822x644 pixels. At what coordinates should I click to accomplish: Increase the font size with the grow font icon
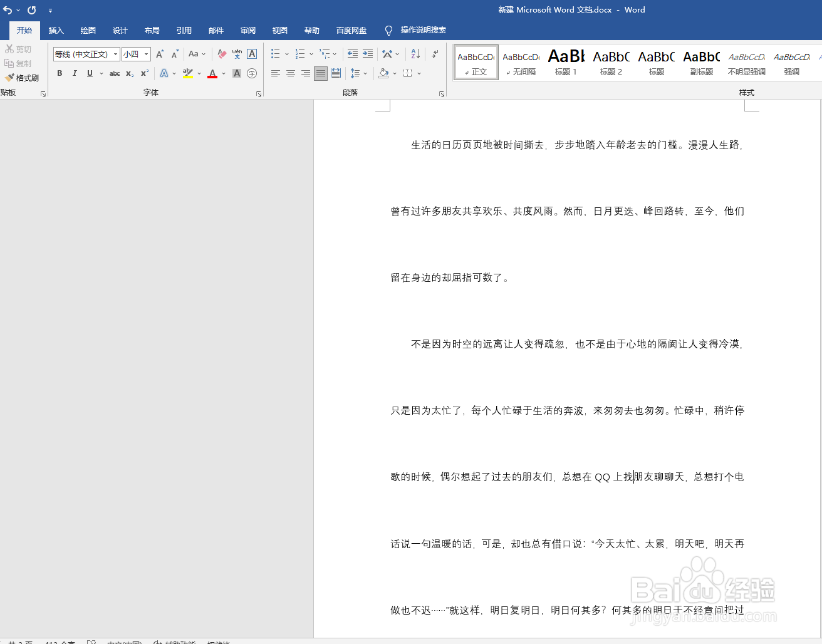point(160,55)
